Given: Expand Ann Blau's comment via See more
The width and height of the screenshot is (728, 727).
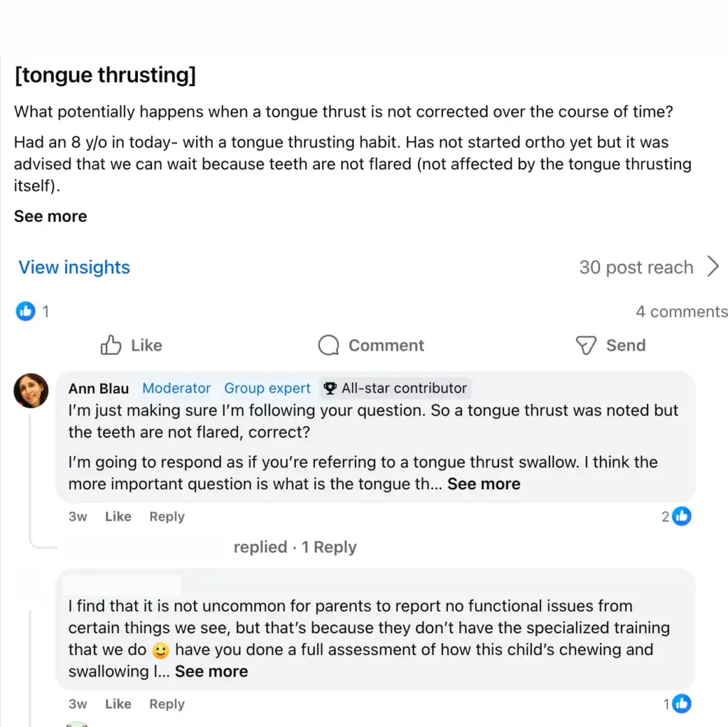Looking at the screenshot, I should click(x=483, y=484).
